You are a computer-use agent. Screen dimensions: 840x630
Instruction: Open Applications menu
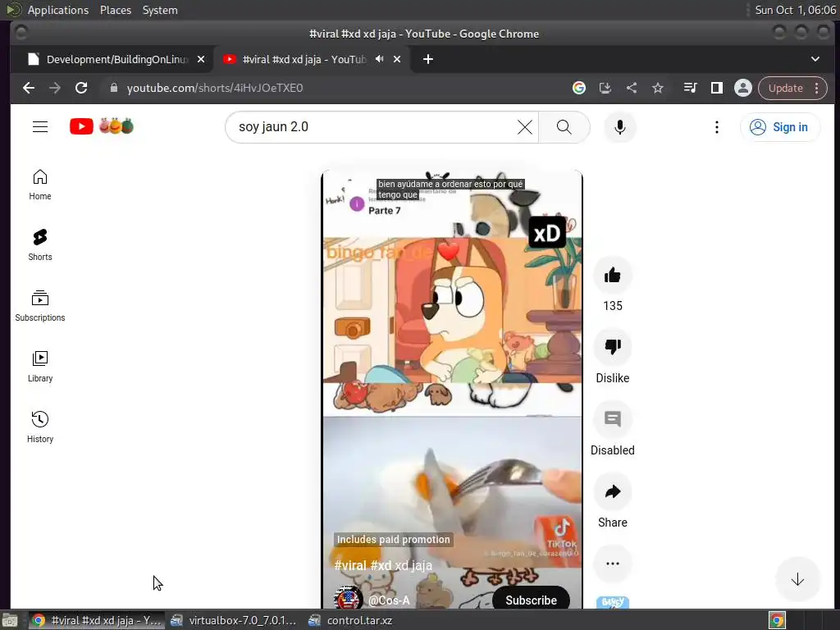(x=58, y=10)
